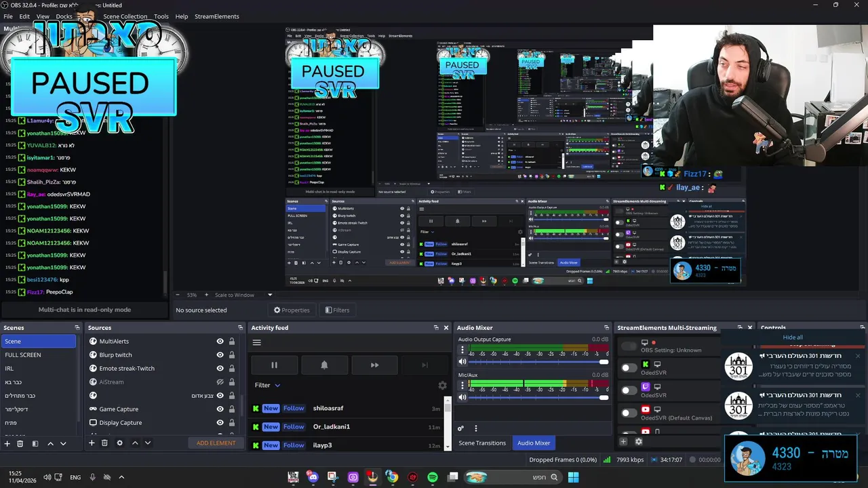Open the View menu

point(43,16)
